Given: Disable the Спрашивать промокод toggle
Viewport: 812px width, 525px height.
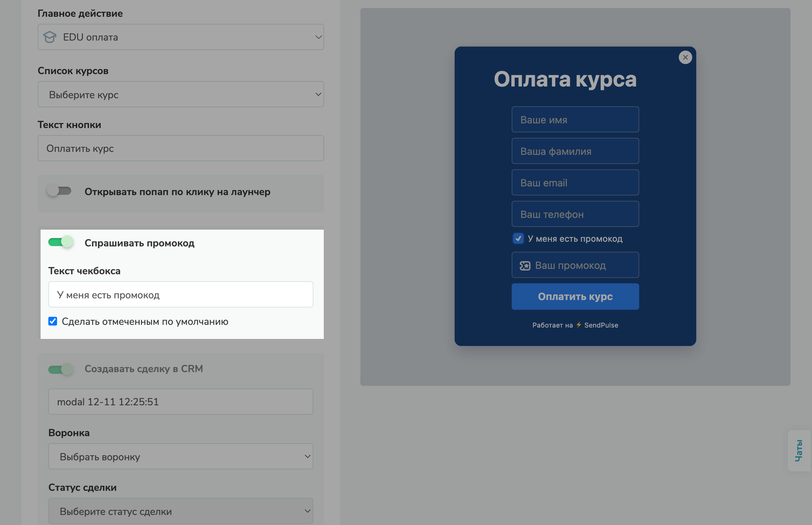Looking at the screenshot, I should click(60, 242).
